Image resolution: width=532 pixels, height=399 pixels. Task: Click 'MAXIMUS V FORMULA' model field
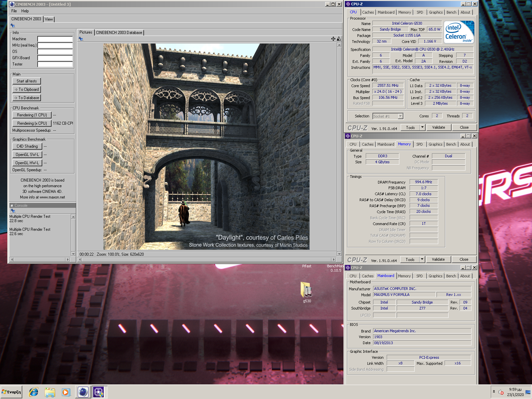pyautogui.click(x=404, y=295)
